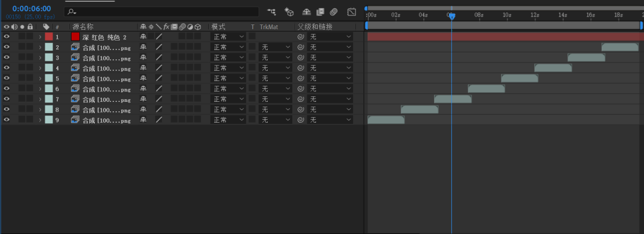Click the TrkMat column header
Viewport: 644px width, 234px height.
pyautogui.click(x=268, y=27)
